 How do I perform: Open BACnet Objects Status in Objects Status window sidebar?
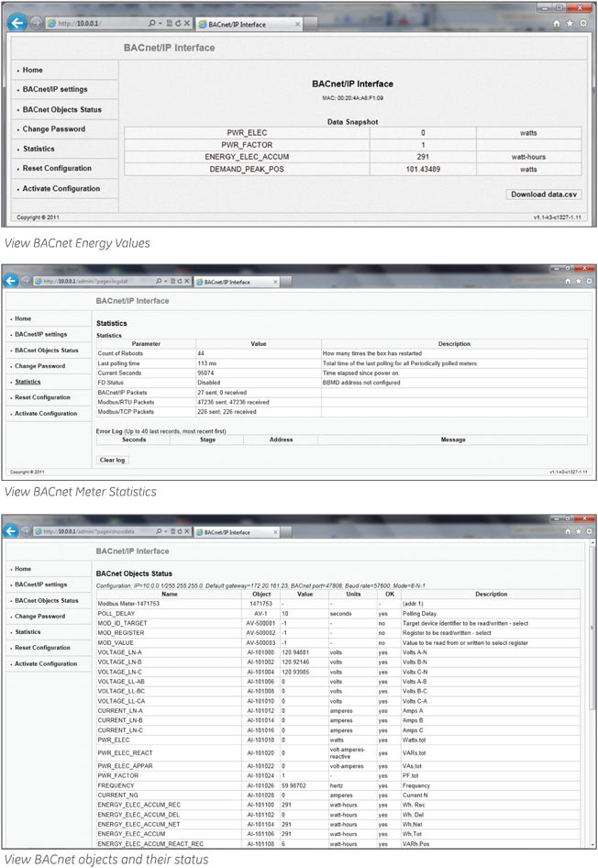tap(47, 601)
